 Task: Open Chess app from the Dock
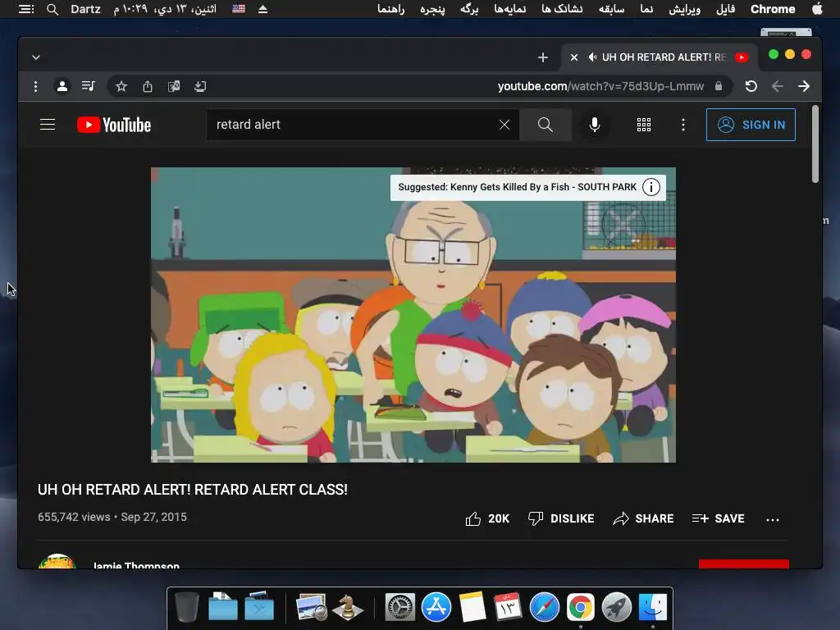tap(348, 608)
